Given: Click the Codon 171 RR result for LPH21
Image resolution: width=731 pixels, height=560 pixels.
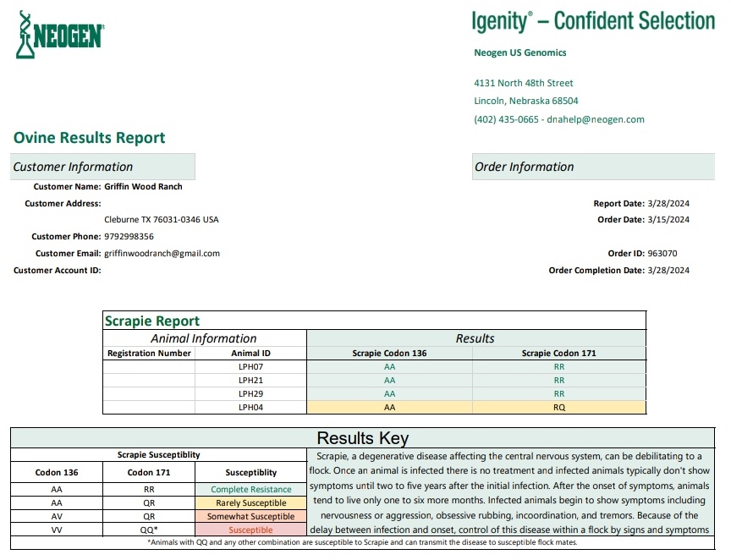Looking at the screenshot, I should pyautogui.click(x=559, y=381).
